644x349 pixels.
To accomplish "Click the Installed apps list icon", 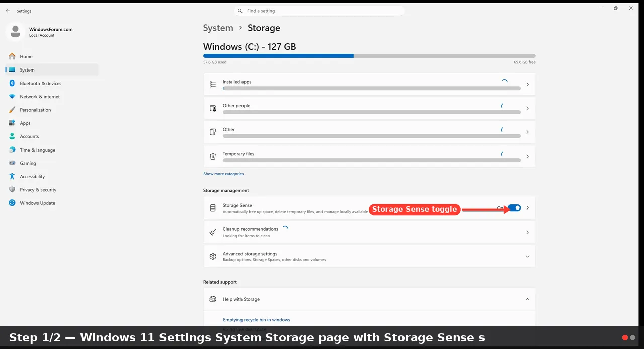I will click(x=213, y=84).
